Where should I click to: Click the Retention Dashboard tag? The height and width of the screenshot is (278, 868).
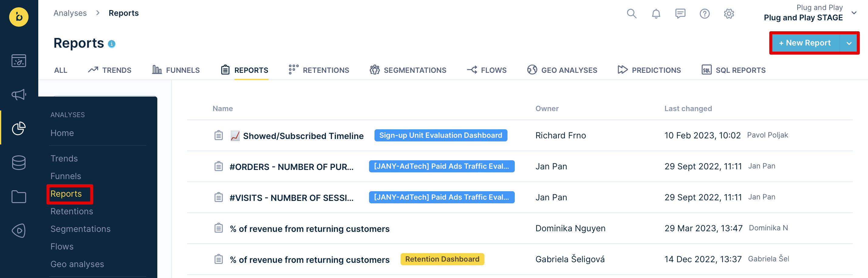442,259
